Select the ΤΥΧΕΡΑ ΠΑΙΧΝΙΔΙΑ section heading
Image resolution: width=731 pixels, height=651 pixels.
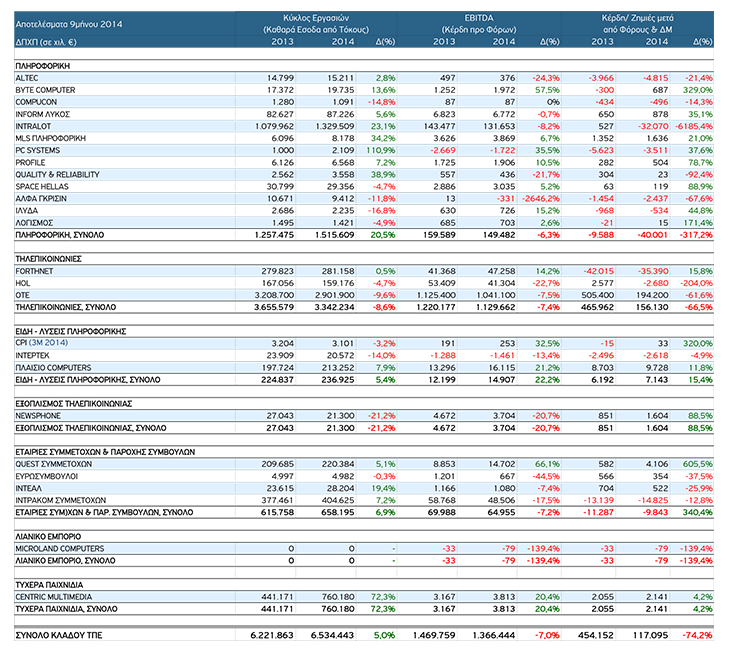(x=49, y=585)
